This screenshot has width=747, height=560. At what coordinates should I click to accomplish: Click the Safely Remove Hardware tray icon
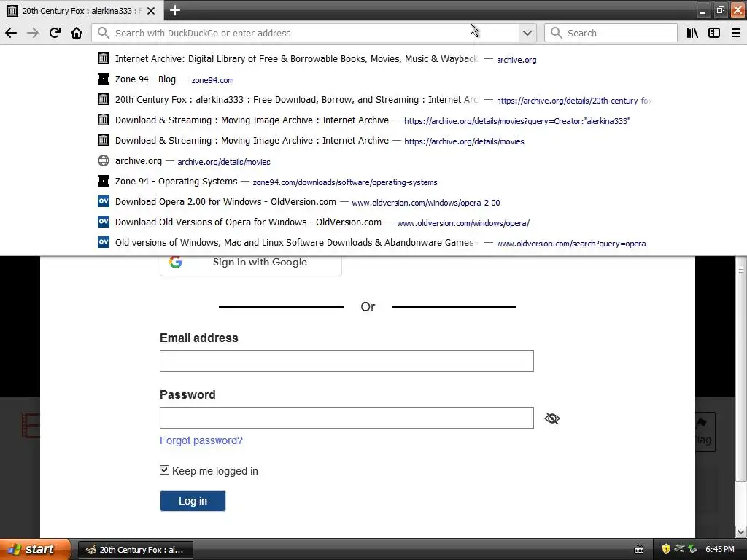pyautogui.click(x=693, y=549)
